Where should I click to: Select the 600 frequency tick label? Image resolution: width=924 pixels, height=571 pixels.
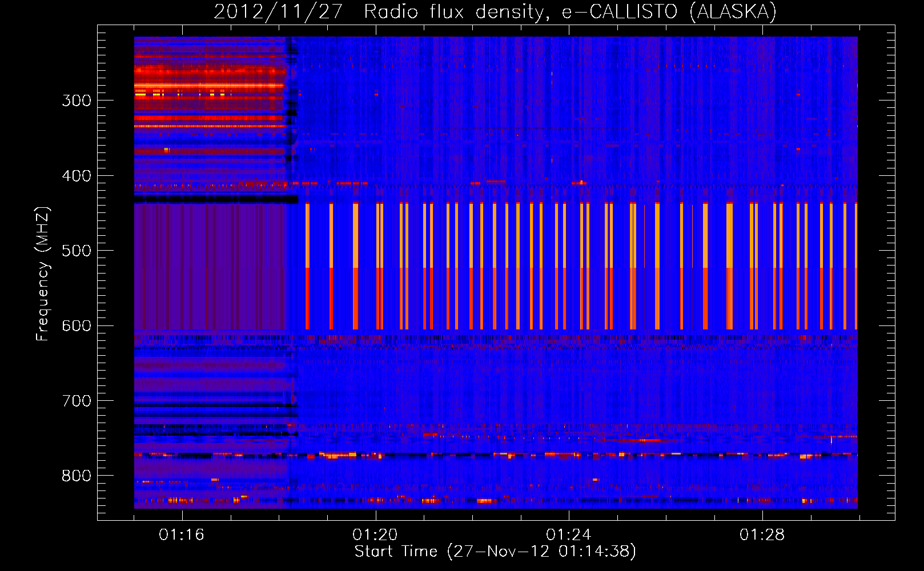(x=77, y=326)
